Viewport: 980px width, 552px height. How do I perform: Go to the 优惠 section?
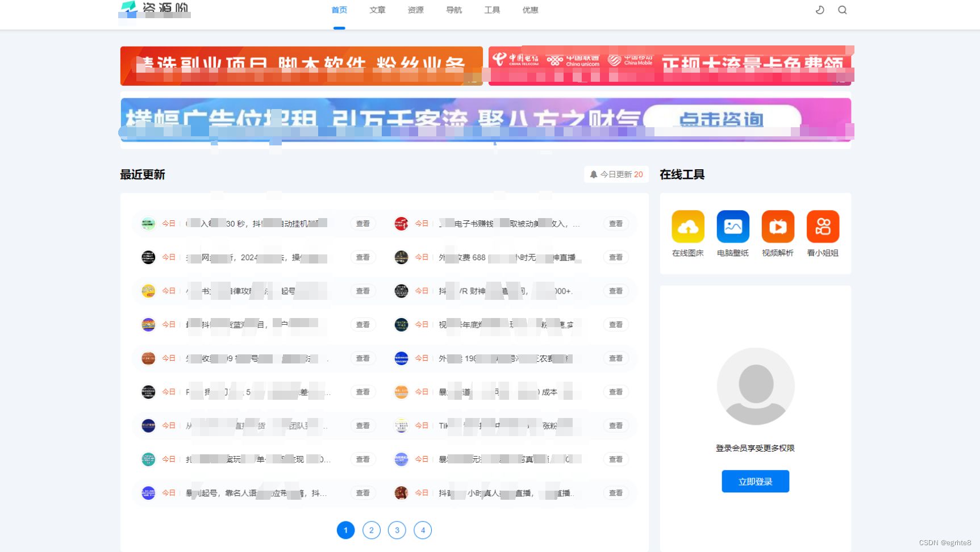[530, 10]
